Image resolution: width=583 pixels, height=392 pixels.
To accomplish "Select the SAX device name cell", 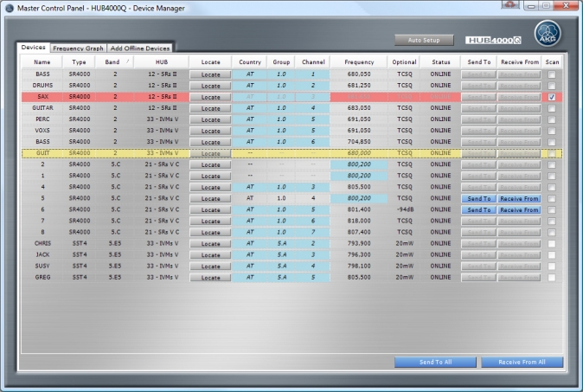I will tap(42, 97).
